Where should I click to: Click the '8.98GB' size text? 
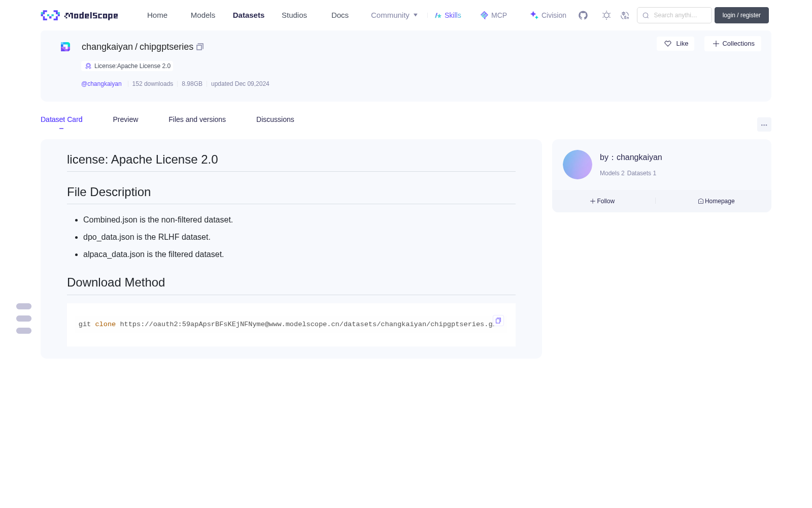pyautogui.click(x=192, y=84)
